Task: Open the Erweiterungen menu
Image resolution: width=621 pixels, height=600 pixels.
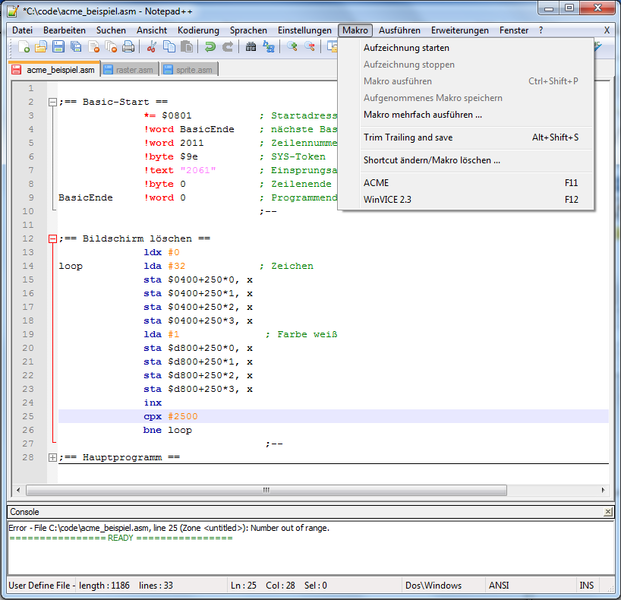Action: tap(460, 30)
